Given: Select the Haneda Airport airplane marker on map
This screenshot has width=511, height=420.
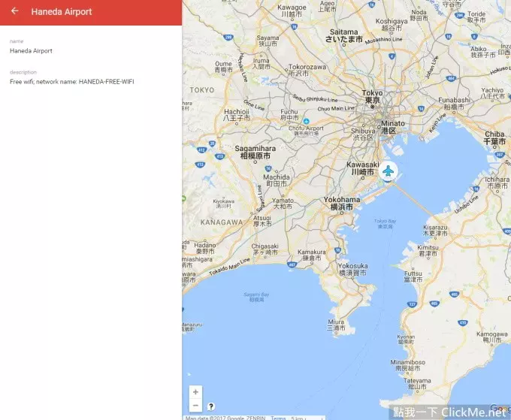Looking at the screenshot, I should 388,171.
